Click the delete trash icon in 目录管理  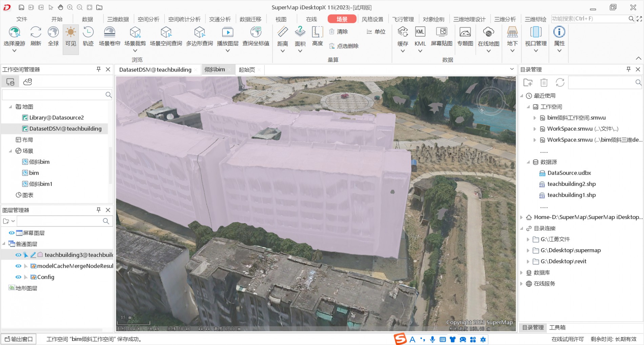[x=544, y=82]
